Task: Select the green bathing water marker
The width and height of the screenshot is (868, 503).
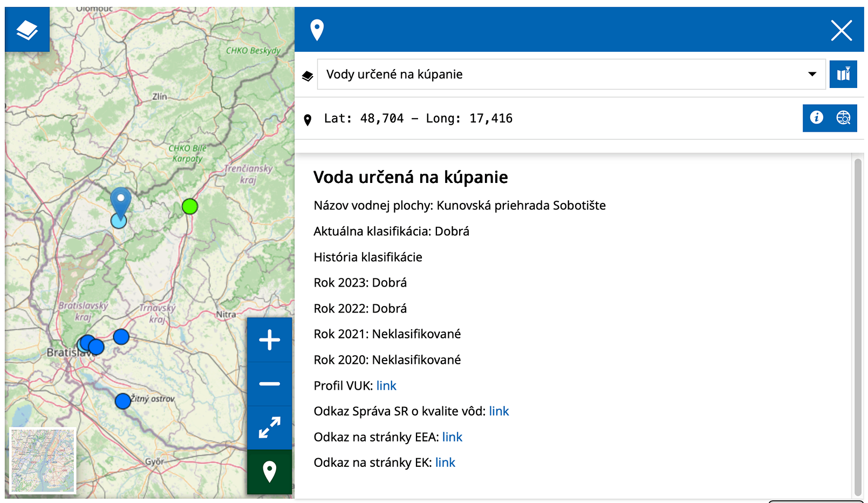Action: 190,206
